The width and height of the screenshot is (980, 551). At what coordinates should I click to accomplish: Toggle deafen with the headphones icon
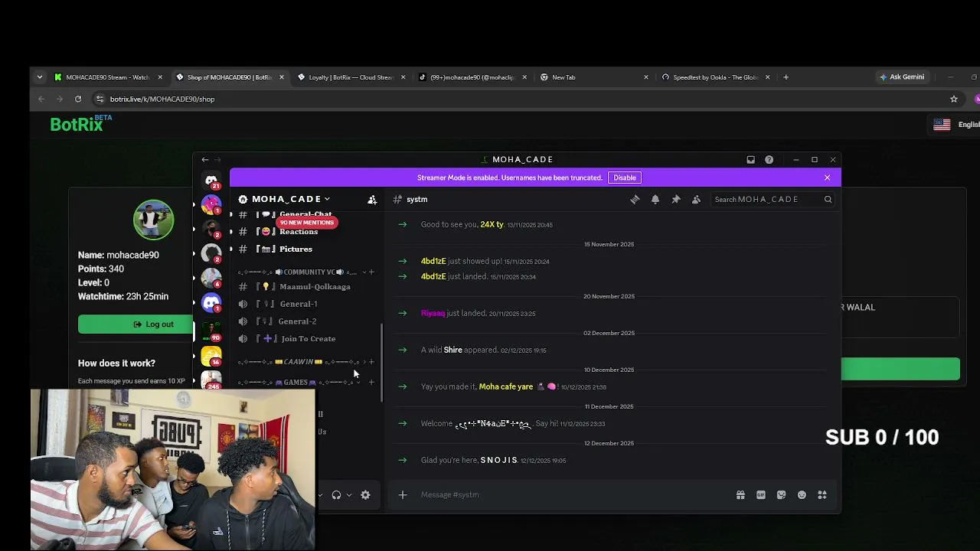(336, 495)
